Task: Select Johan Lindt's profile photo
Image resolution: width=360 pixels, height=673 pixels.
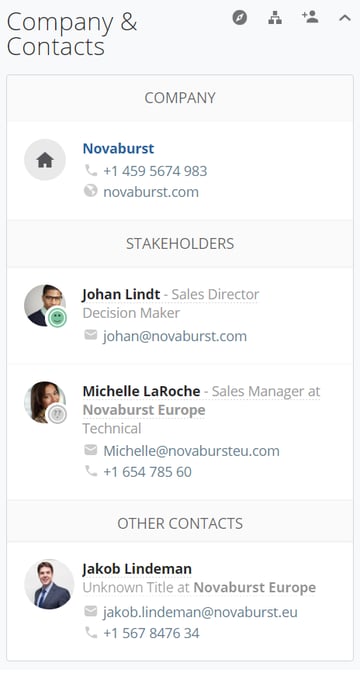Action: coord(42,305)
